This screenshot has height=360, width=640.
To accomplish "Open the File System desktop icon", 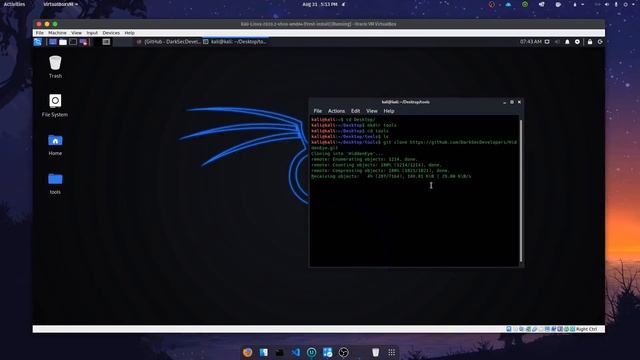I will pos(55,105).
